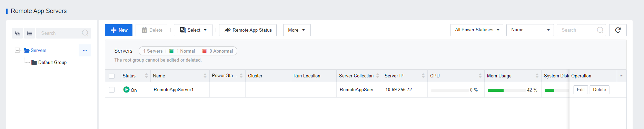
Task: Sort by Mem Usage column arrows
Action: pyautogui.click(x=537, y=76)
